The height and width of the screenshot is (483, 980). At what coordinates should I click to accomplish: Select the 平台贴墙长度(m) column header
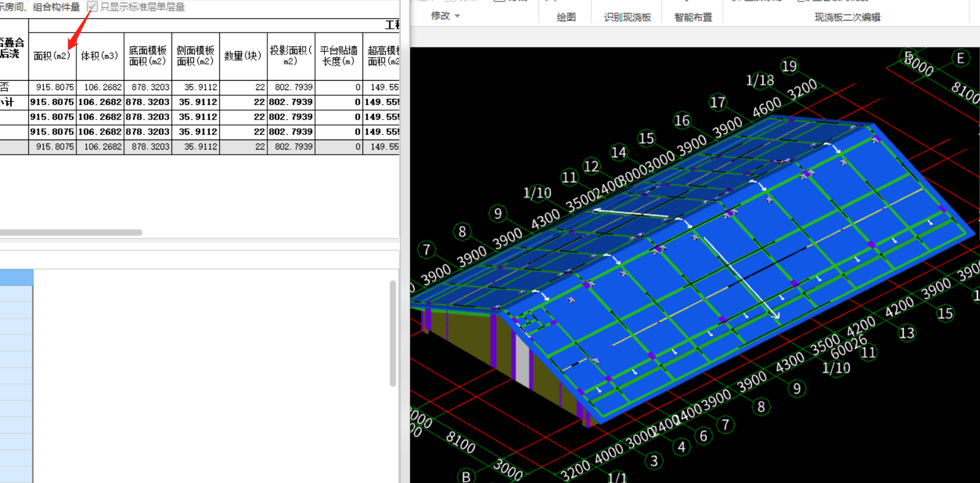click(x=338, y=56)
